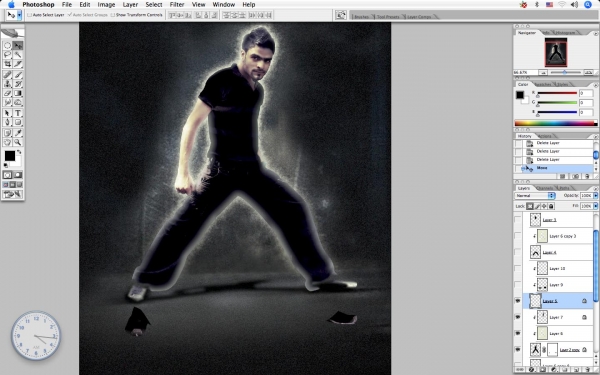
Task: Select the Elliptical Marquee tool
Action: point(7,46)
